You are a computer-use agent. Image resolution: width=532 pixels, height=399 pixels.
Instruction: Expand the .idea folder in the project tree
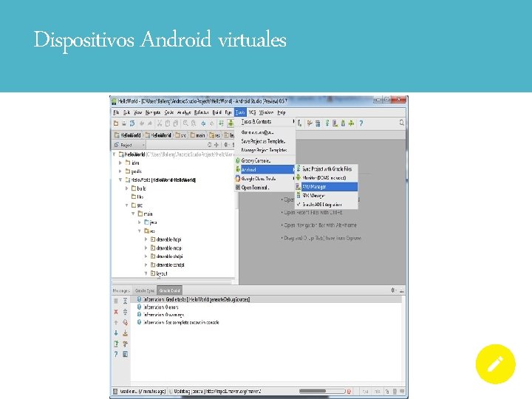[x=120, y=163]
